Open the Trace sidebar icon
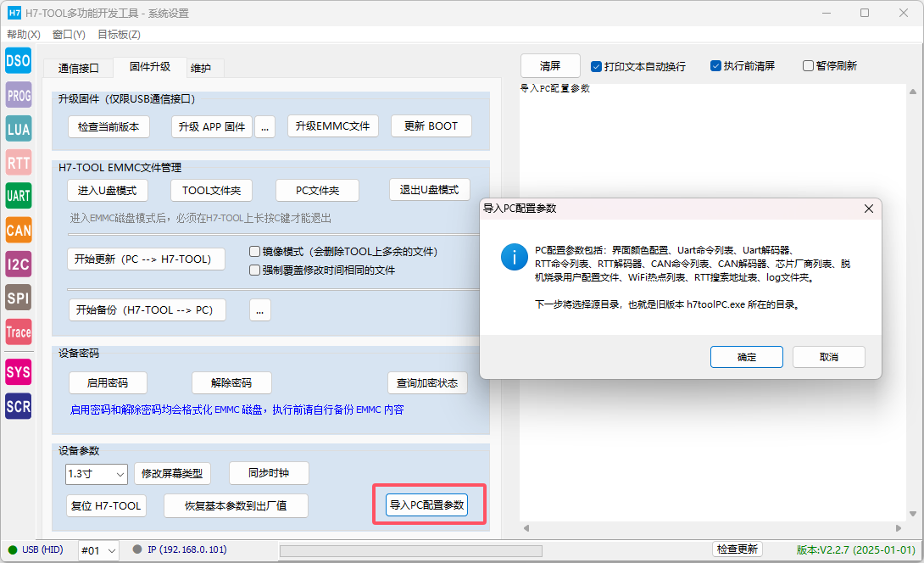924x563 pixels. coord(19,332)
